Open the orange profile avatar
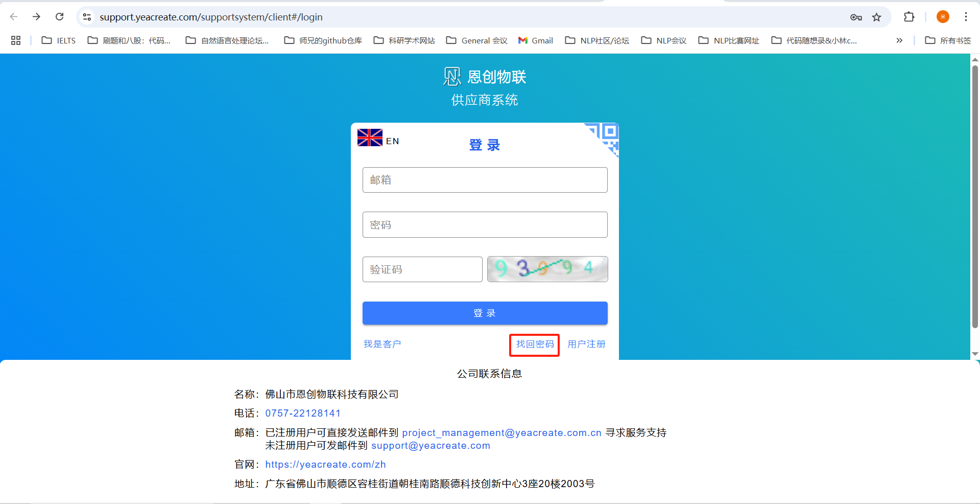Viewport: 980px width, 504px height. point(943,17)
